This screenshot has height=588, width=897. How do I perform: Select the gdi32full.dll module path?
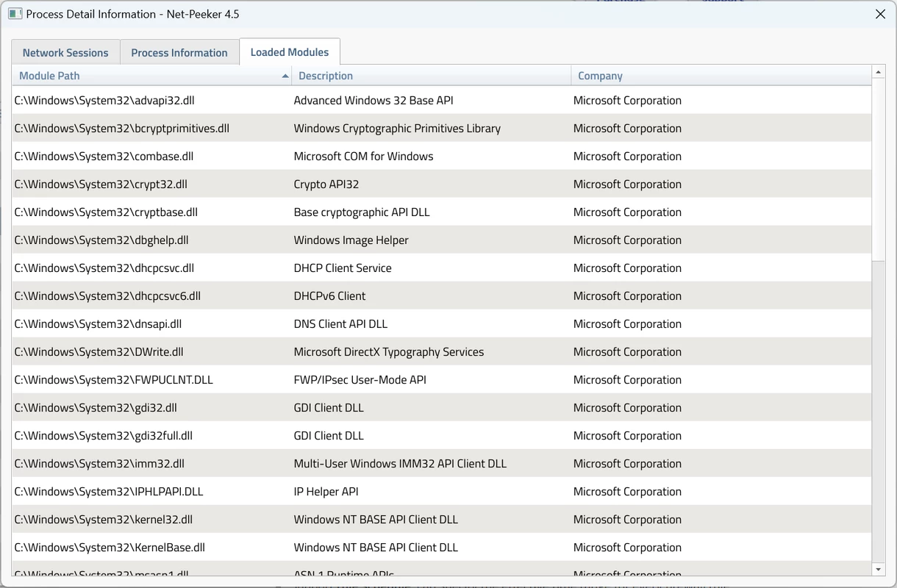[x=104, y=436]
